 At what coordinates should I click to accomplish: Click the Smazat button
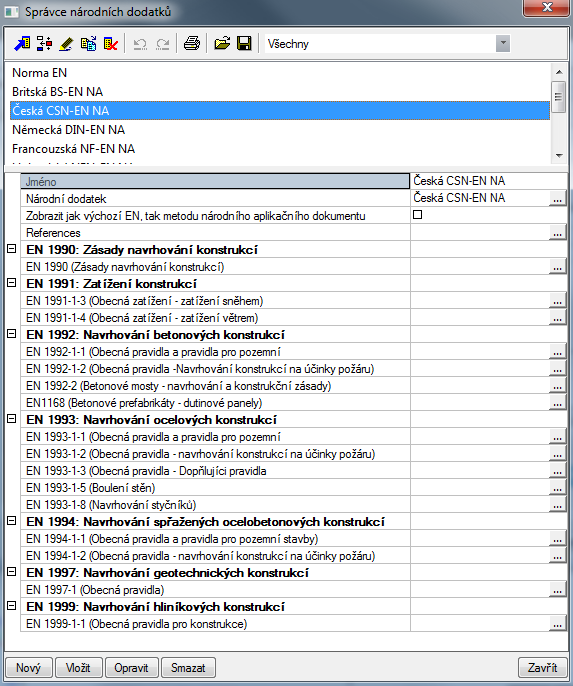[189, 668]
